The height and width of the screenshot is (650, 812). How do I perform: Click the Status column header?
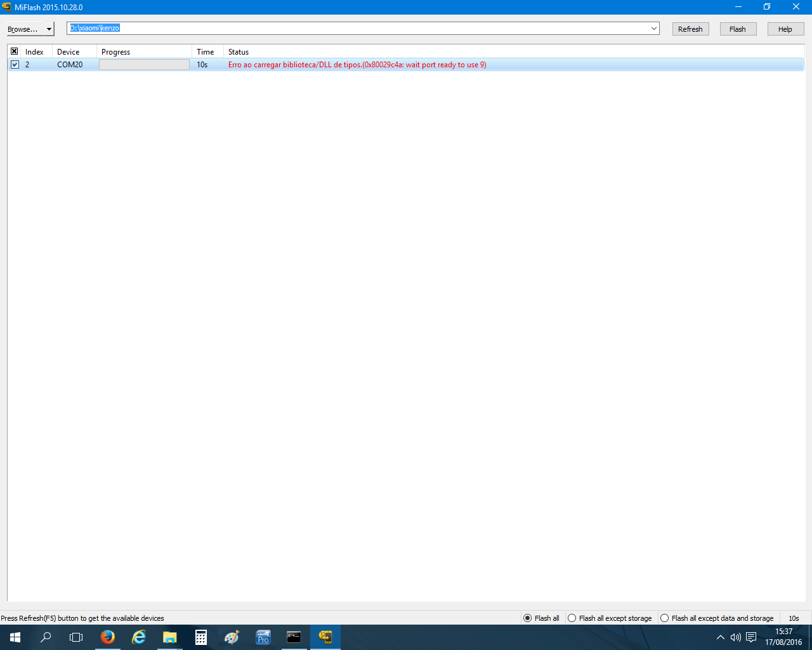point(239,52)
